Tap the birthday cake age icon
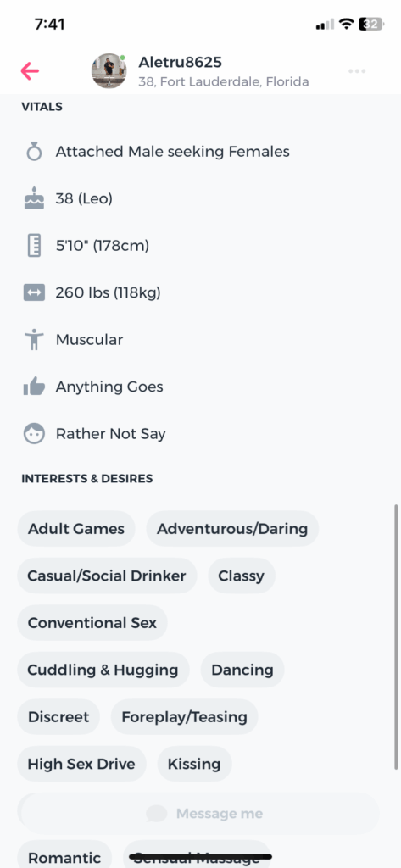401x868 pixels. tap(34, 198)
